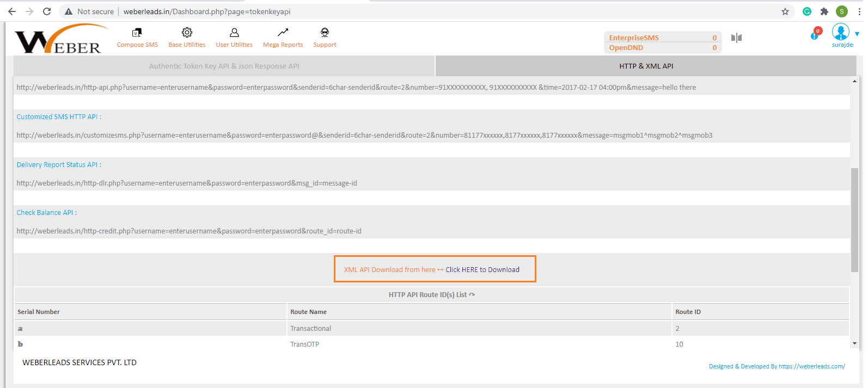Screen dimensions: 868x388
Task: Reload the page
Action: click(47, 11)
